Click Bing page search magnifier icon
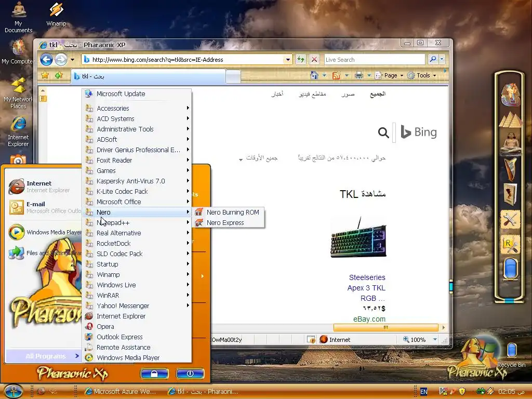The width and height of the screenshot is (532, 399). (x=383, y=132)
